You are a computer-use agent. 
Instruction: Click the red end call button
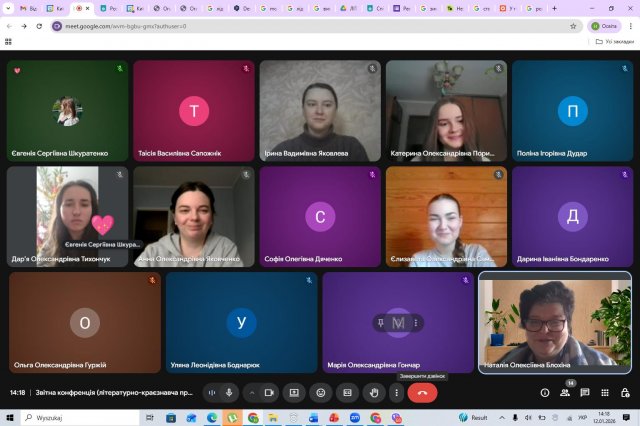click(422, 393)
